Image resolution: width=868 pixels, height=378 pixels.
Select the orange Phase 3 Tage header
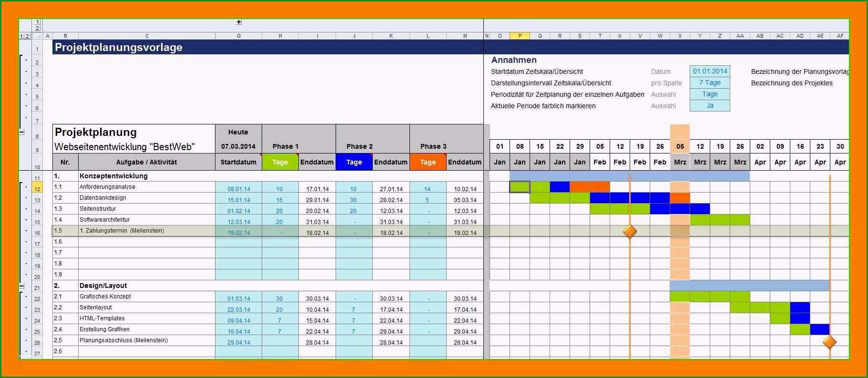point(428,162)
